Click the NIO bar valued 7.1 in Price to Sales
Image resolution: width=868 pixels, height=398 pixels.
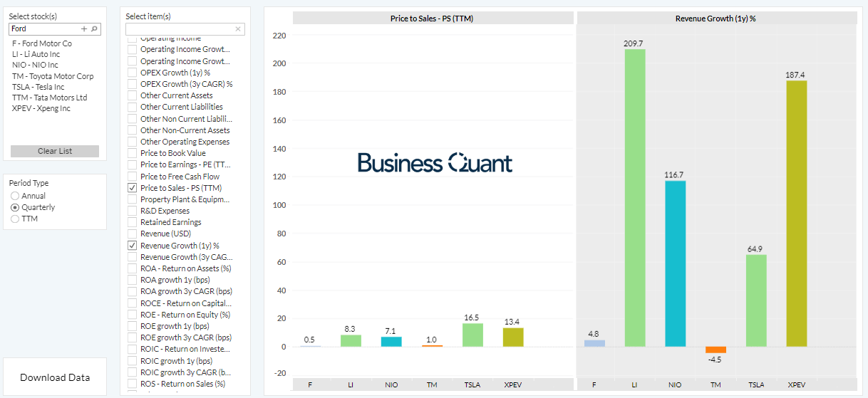[x=391, y=342]
